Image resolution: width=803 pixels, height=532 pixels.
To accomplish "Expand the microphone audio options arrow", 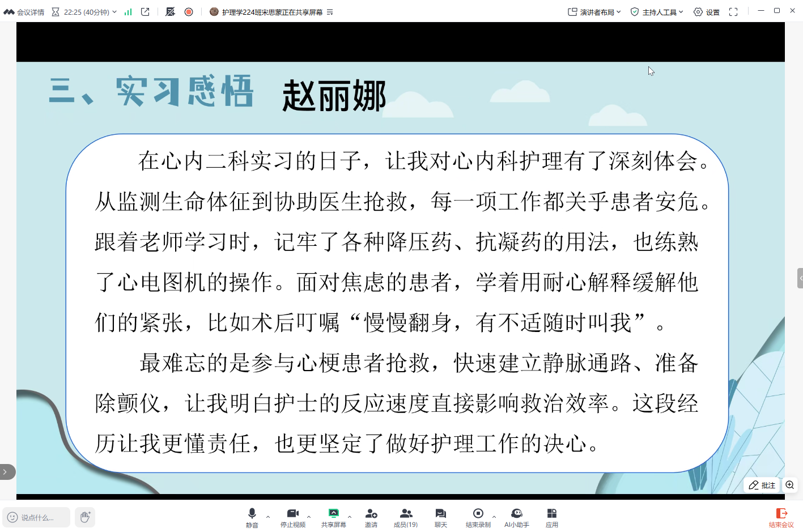I will pos(268,517).
